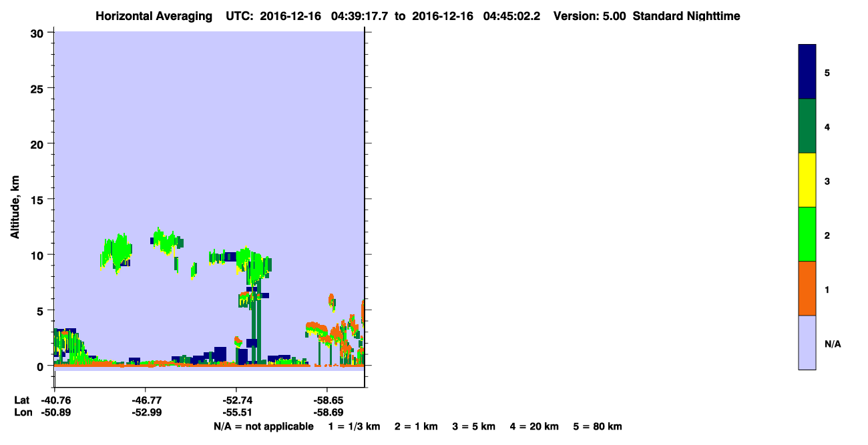This screenshot has height=445, width=868.
Task: Click the 15 km altitude tick label
Action: [38, 199]
